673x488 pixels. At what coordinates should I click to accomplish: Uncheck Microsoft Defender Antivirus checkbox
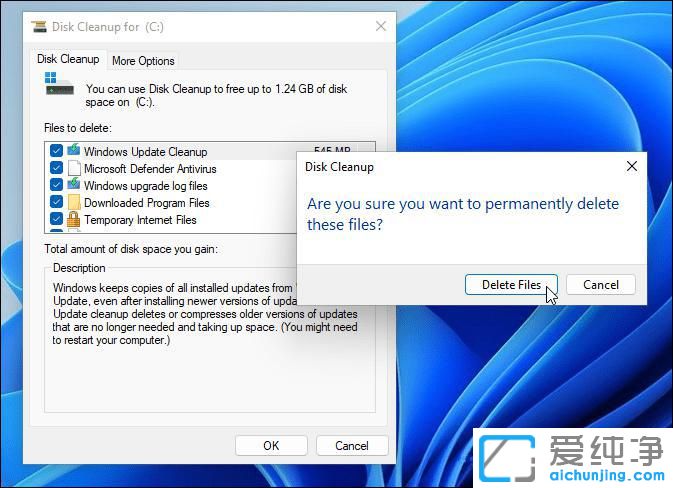56,168
